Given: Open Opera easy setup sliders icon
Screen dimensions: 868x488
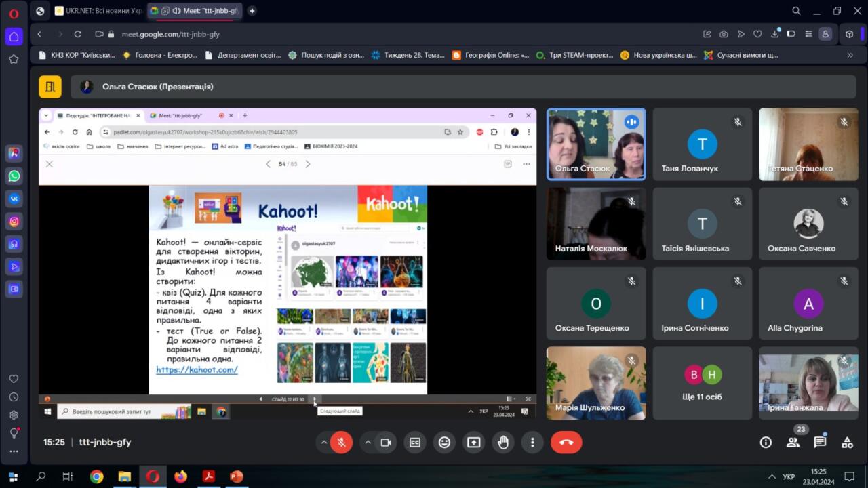Looking at the screenshot, I should (808, 34).
